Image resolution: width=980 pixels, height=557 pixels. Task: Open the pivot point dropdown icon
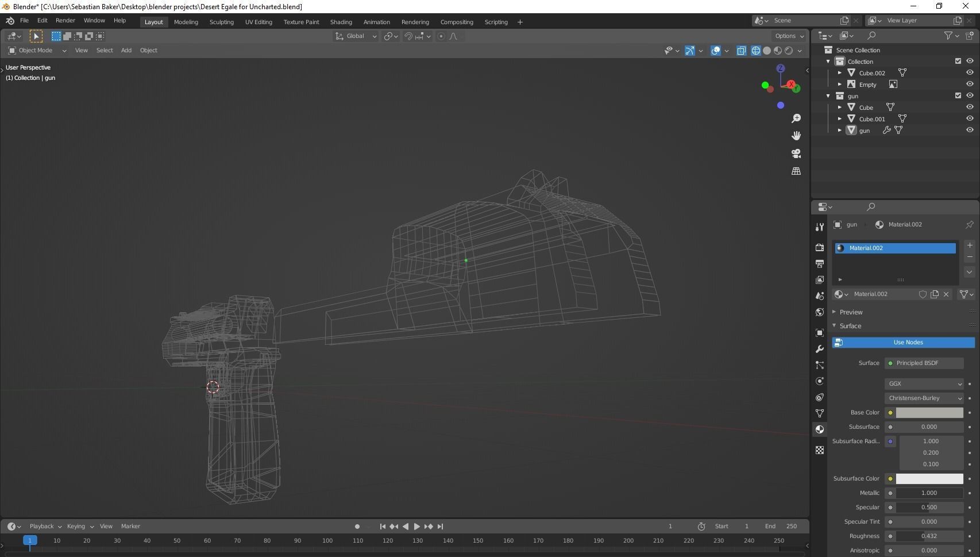391,36
